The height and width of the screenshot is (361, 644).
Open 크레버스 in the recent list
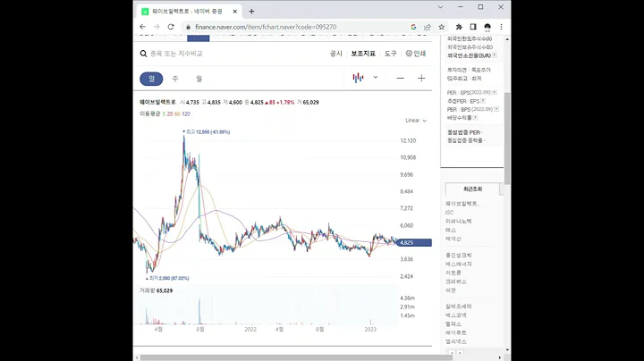pyautogui.click(x=456, y=281)
